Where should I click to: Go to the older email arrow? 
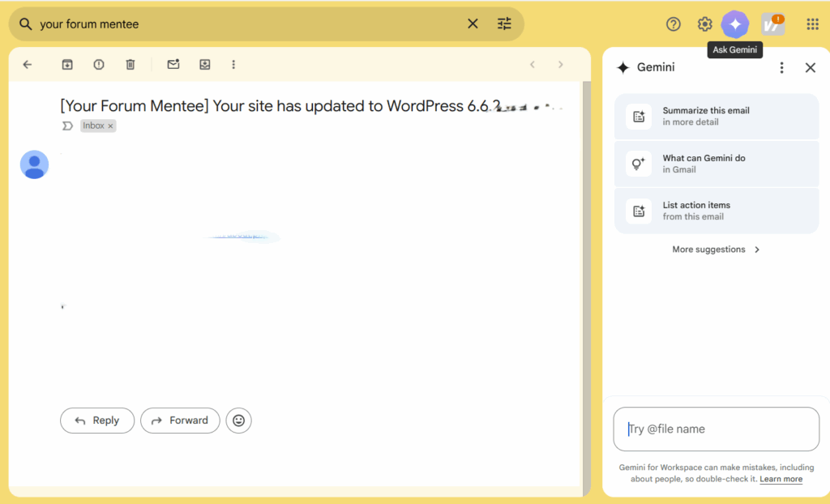pyautogui.click(x=561, y=65)
